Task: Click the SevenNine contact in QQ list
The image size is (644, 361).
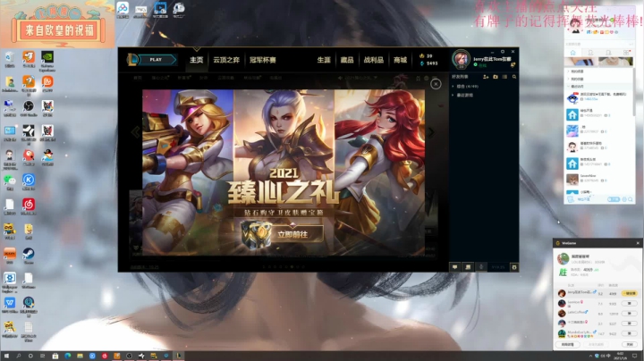Action: click(x=599, y=179)
